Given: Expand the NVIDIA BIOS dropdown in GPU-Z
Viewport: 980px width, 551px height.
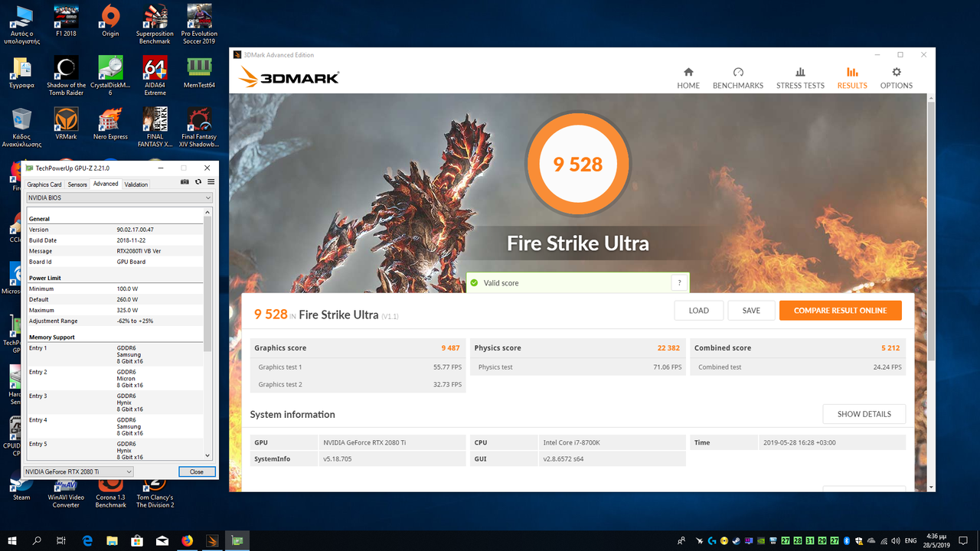Looking at the screenshot, I should 118,197.
